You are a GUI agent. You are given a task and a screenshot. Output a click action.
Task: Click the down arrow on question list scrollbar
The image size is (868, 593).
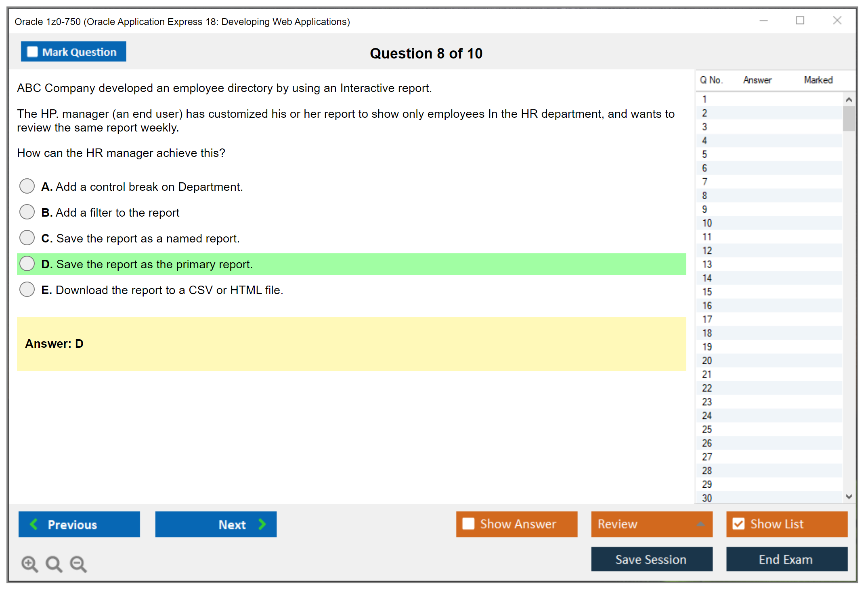click(x=849, y=497)
